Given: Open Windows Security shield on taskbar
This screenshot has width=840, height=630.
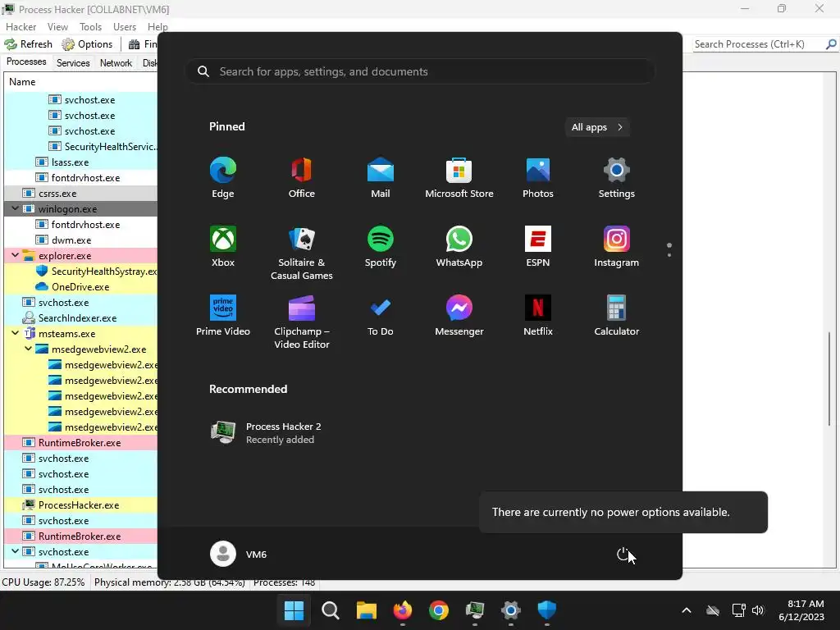Looking at the screenshot, I should 546,610.
